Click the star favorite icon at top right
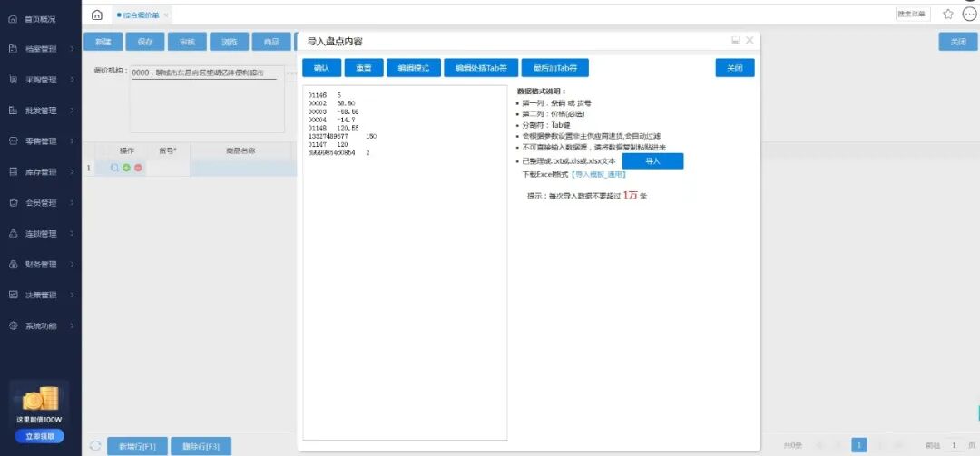This screenshot has height=456, width=980. coord(947,15)
